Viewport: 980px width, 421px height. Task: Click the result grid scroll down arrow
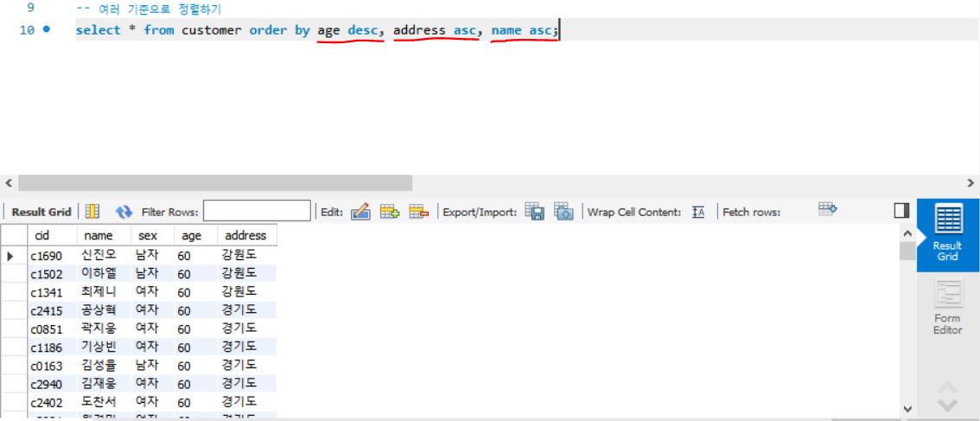click(907, 409)
